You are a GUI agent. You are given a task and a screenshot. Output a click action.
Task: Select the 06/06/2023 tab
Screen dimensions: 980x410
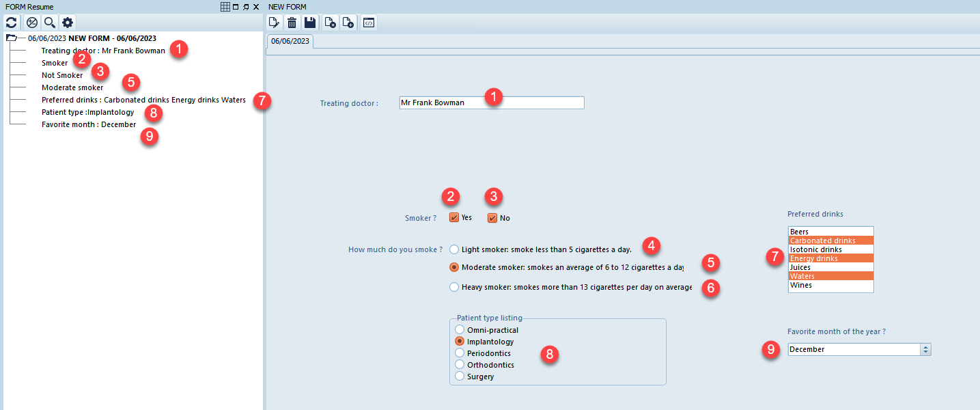point(290,41)
